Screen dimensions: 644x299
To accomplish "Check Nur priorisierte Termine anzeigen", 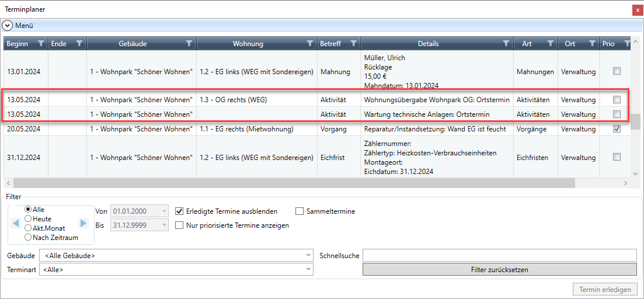I will click(180, 225).
